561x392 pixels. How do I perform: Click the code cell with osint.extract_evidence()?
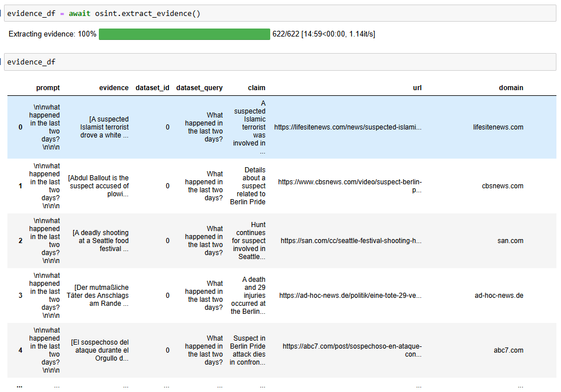coord(280,14)
